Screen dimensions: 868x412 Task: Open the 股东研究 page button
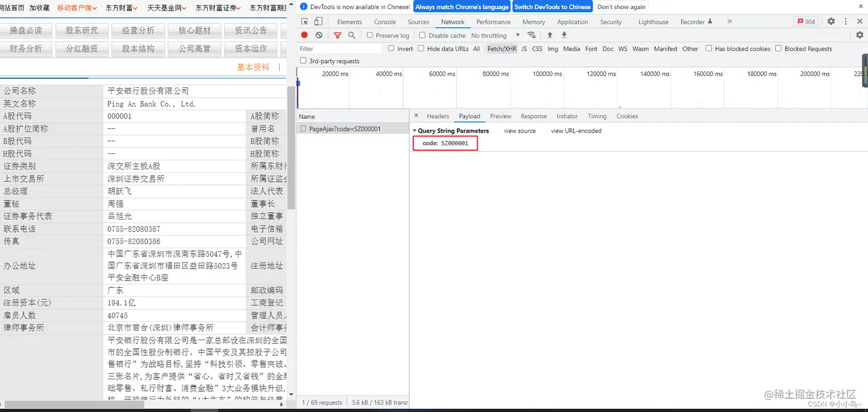tap(82, 30)
